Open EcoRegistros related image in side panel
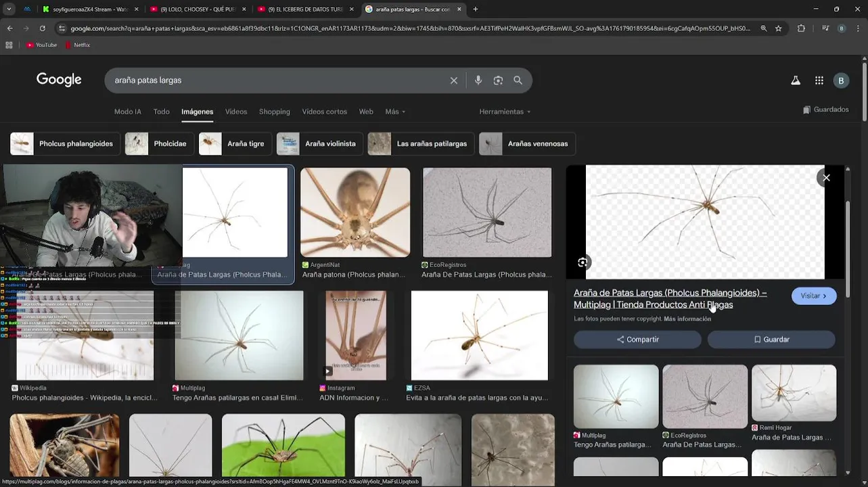This screenshot has width=868, height=487. pyautogui.click(x=705, y=396)
